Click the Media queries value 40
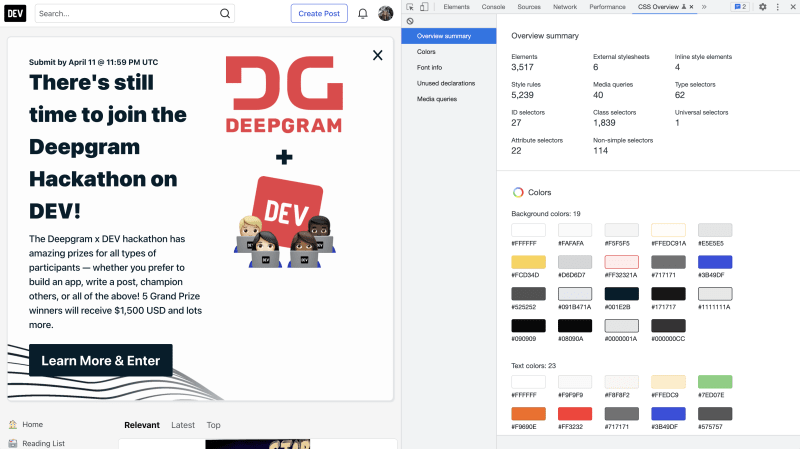The height and width of the screenshot is (449, 800). click(x=598, y=95)
